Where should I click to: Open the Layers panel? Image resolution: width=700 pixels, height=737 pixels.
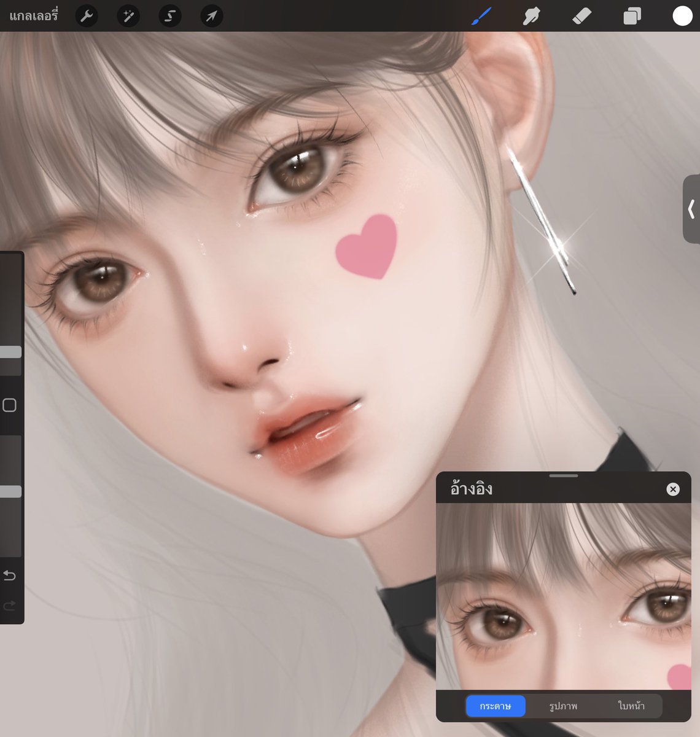click(x=631, y=16)
